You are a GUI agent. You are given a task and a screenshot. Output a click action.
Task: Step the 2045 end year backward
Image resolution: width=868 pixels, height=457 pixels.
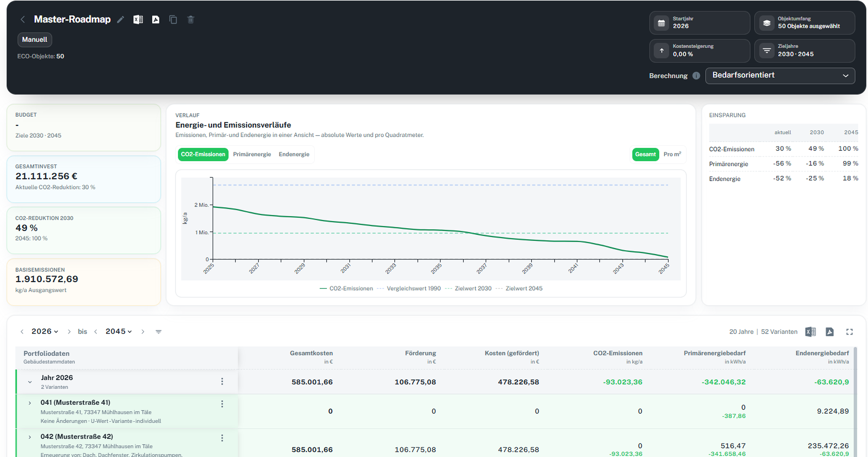(x=96, y=332)
